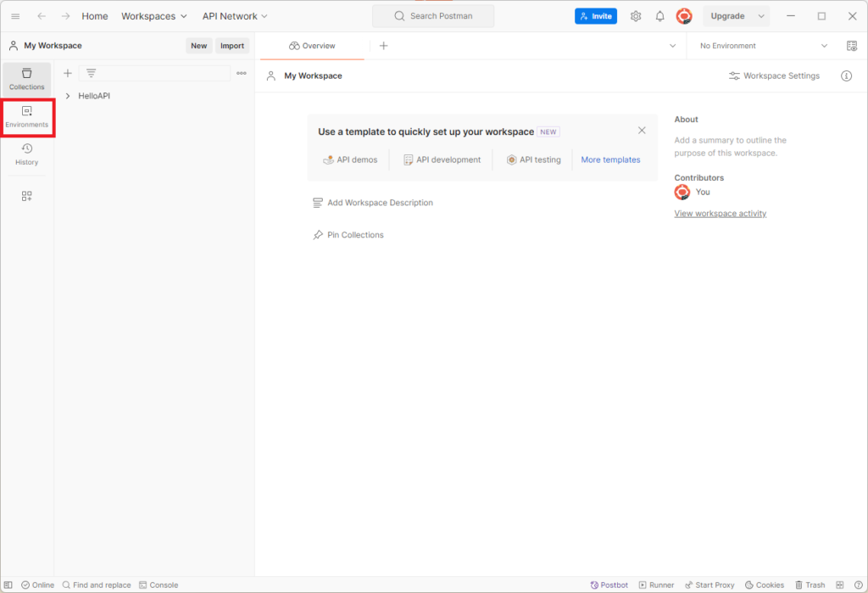
Task: Open Collections in the sidebar
Action: point(26,79)
